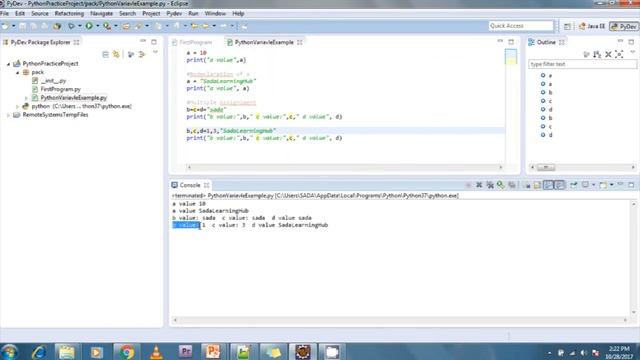Click the Outline filter text field
This screenshot has height=360, width=640.
point(582,64)
